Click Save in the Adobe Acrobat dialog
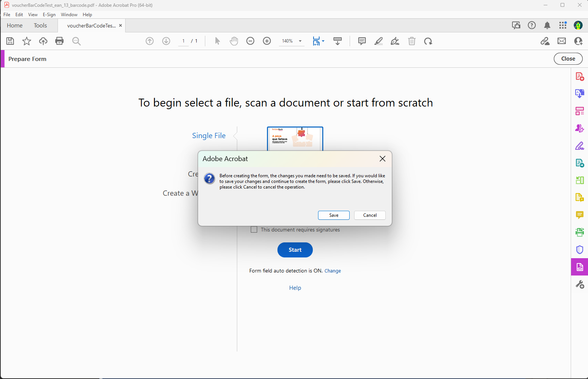The height and width of the screenshot is (379, 588). [333, 215]
